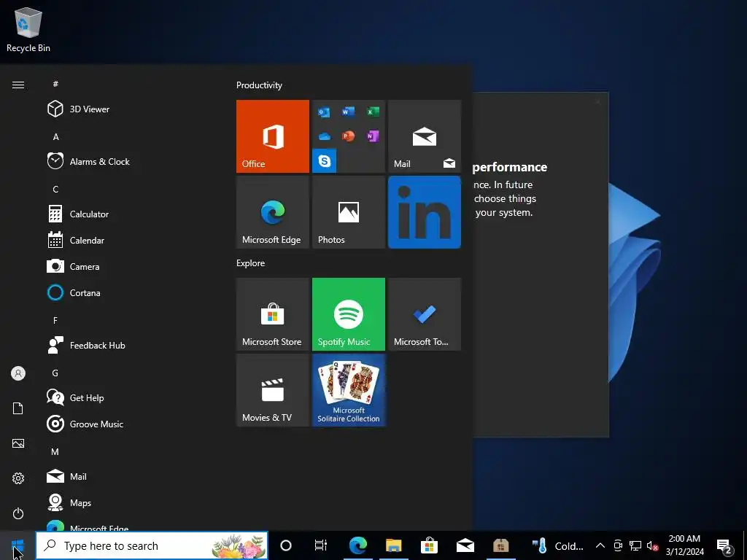Open the user account icon in Start
This screenshot has height=560, width=747.
(x=18, y=373)
